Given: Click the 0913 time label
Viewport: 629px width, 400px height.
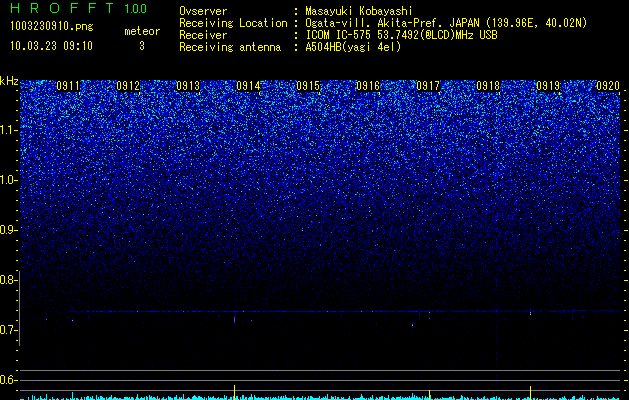Looking at the screenshot, I should coord(188,86).
